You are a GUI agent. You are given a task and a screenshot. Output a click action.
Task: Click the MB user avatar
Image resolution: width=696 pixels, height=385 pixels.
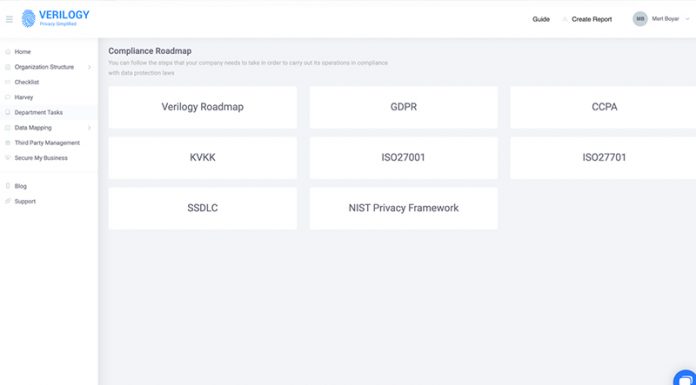click(640, 19)
